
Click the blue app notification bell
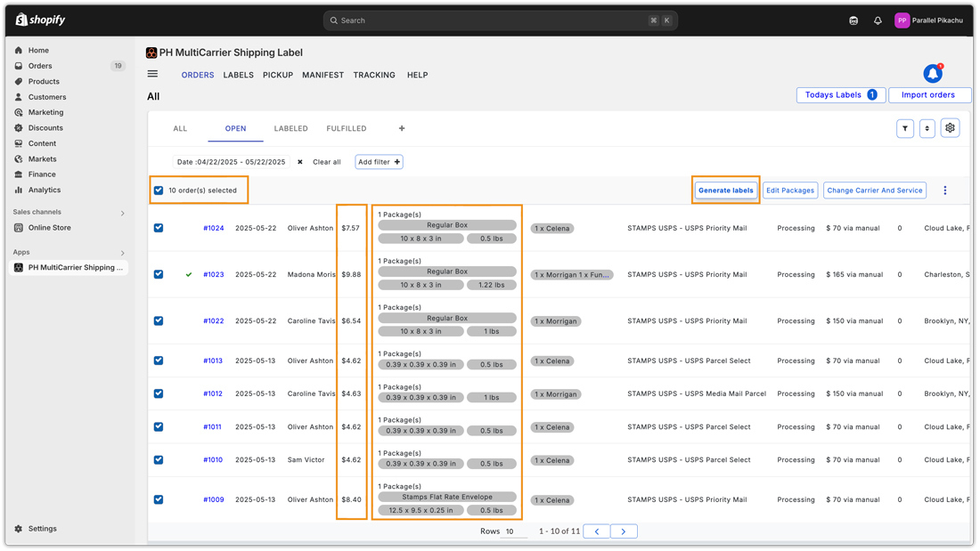933,74
